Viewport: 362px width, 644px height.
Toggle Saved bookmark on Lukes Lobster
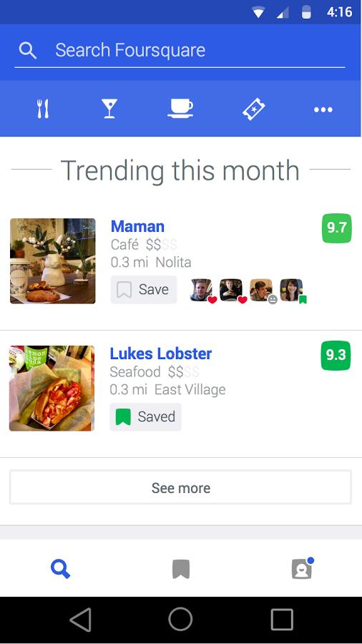146,417
